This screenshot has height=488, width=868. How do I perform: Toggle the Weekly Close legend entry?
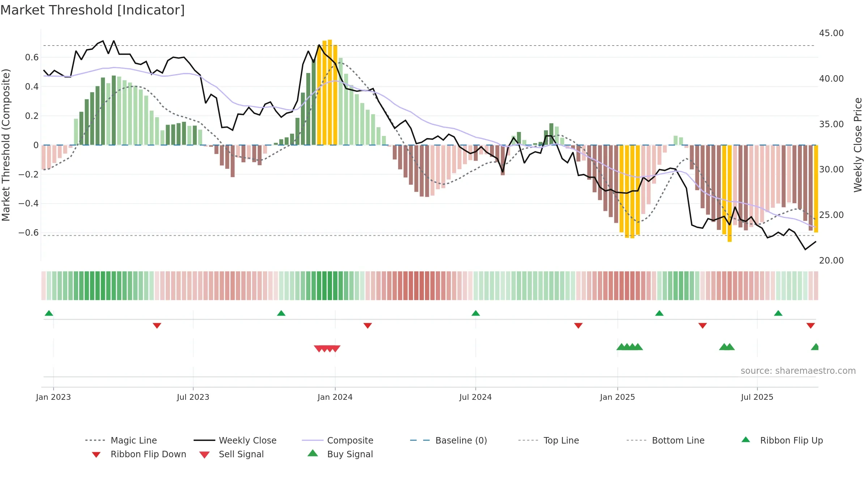[x=235, y=440]
